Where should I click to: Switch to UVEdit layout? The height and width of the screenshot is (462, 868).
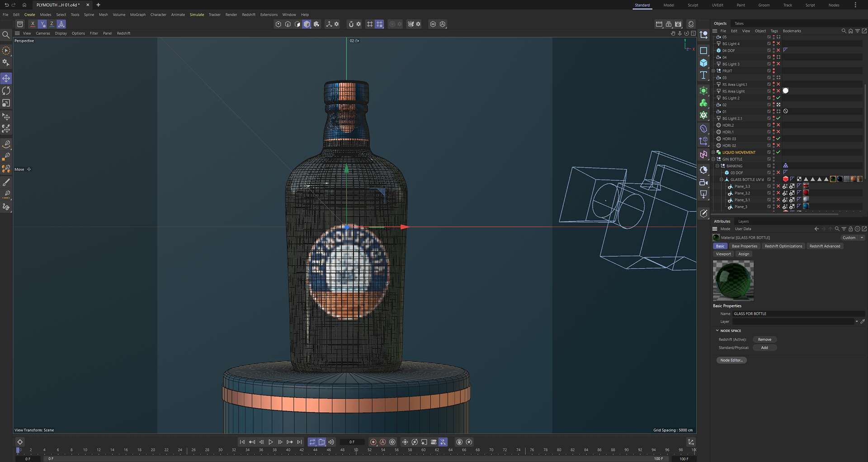click(717, 5)
